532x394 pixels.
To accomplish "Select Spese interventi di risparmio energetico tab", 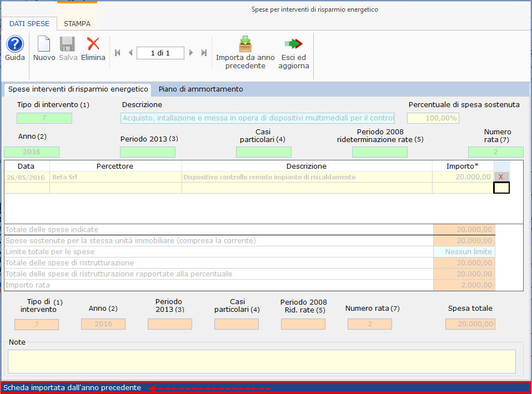I will pos(78,89).
